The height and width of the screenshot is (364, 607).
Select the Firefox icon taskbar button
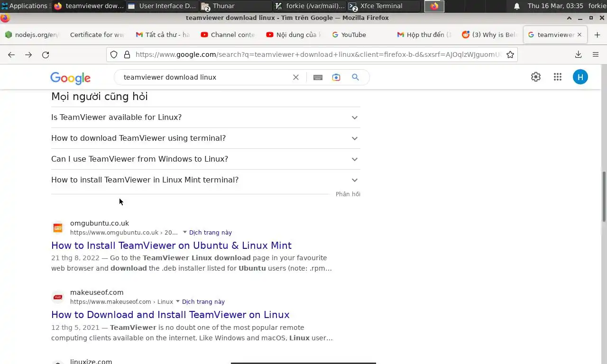point(434,6)
